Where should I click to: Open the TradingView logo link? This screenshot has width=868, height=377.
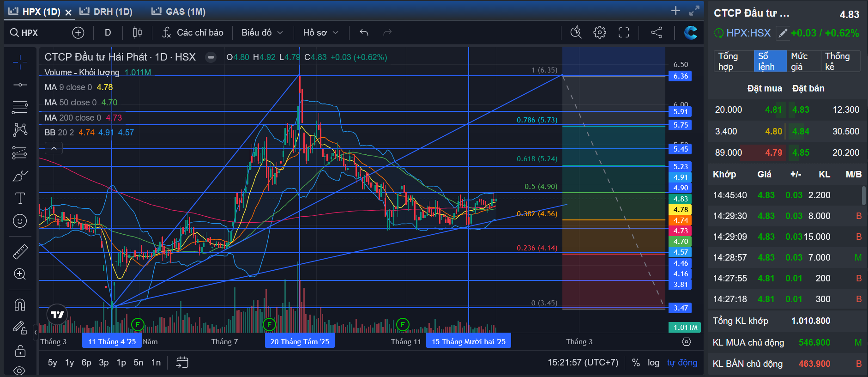click(57, 315)
